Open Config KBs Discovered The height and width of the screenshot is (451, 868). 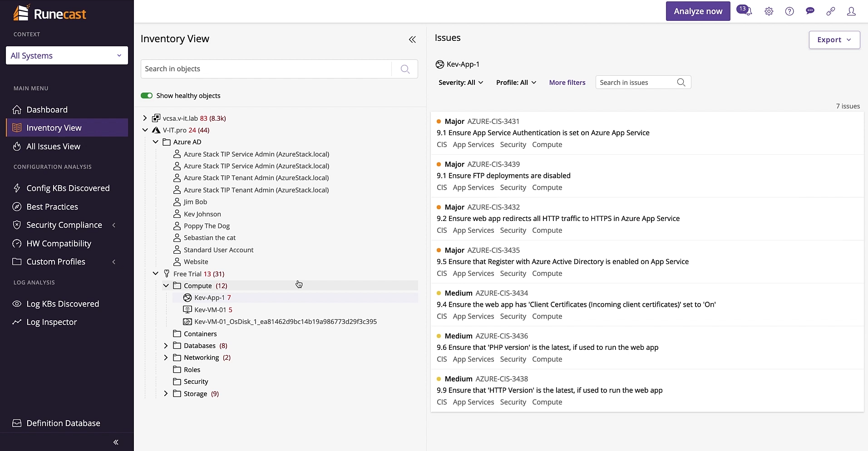coord(67,188)
